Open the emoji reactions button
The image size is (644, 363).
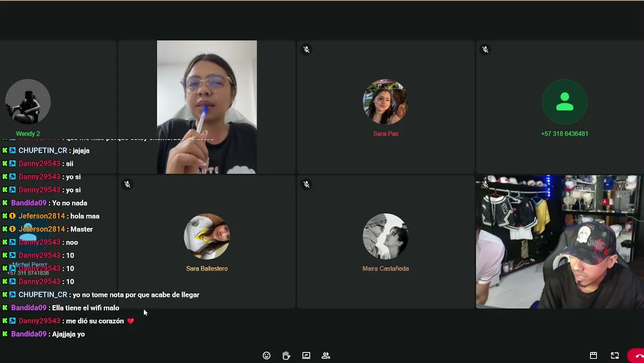point(266,355)
